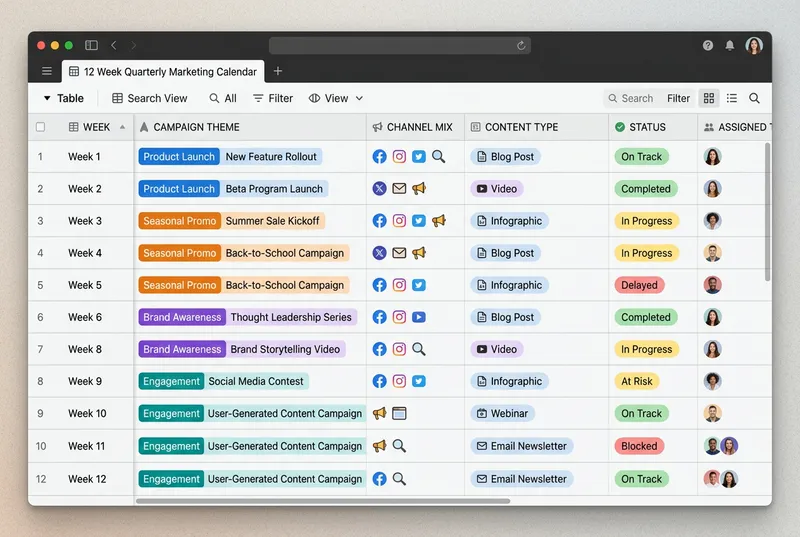Screen dimensions: 800x537
Task: Select the 12 Week Quarterly Marketing Calendar tab
Action: coord(162,72)
